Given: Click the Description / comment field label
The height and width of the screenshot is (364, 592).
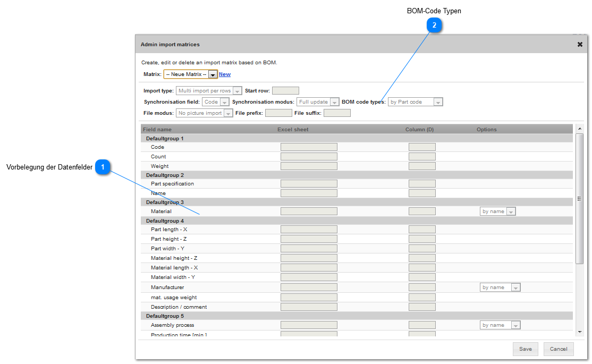Looking at the screenshot, I should coord(179,307).
